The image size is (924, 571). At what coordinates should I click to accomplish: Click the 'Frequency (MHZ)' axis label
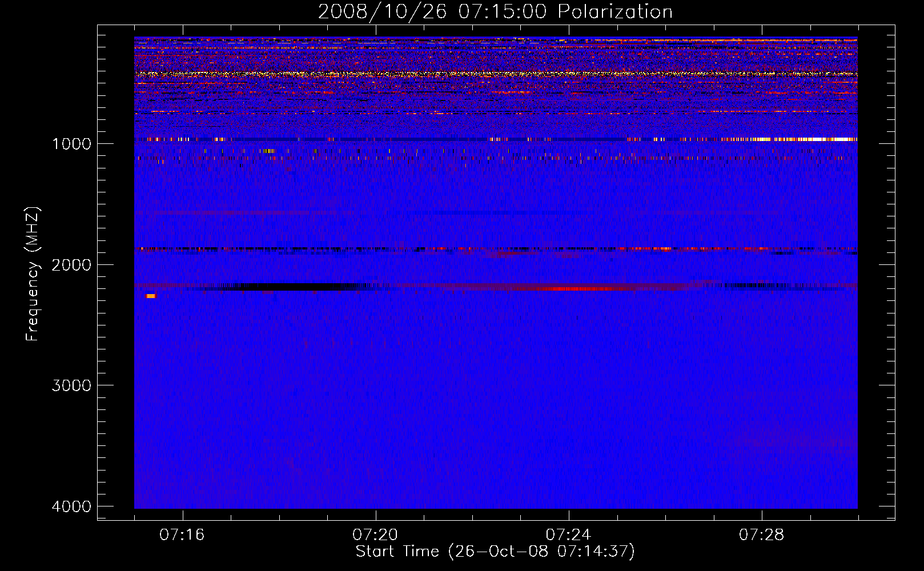click(x=33, y=274)
